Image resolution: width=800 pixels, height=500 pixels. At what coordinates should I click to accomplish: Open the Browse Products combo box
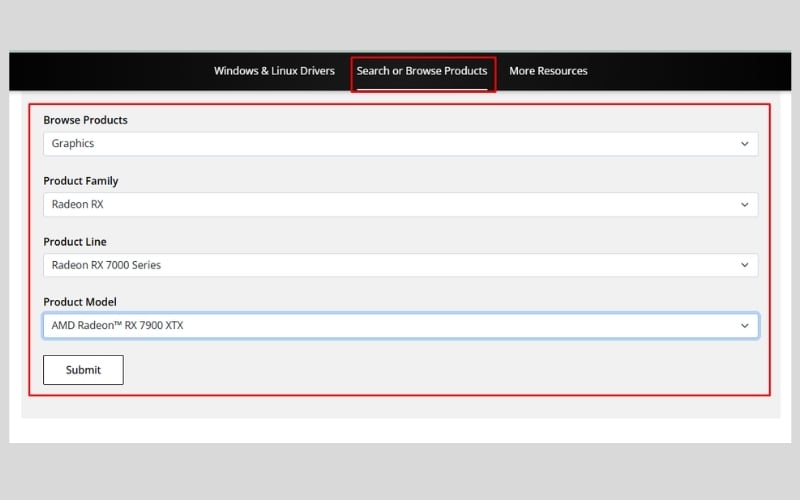coord(400,144)
